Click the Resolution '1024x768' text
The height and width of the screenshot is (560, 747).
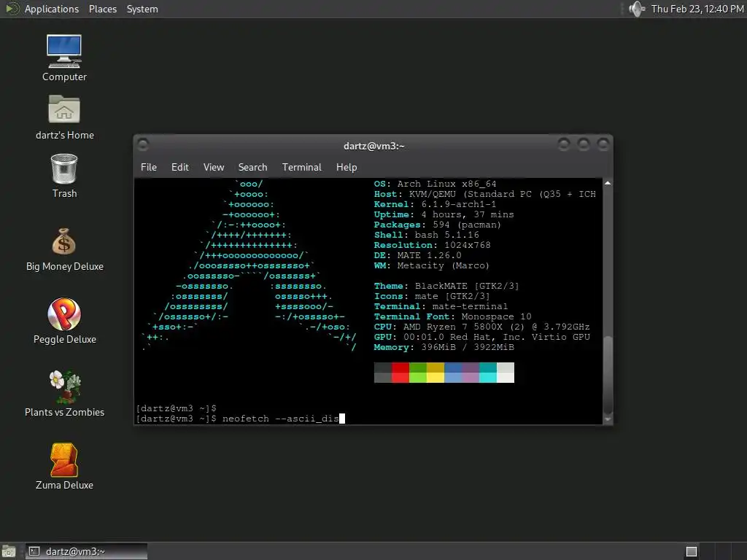pyautogui.click(x=468, y=245)
